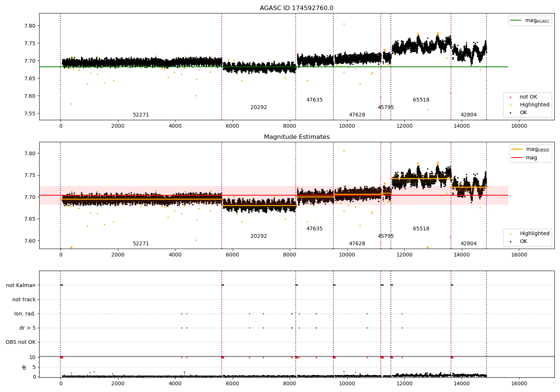
Task: Click the 'not track' axis label
Action: (x=24, y=300)
